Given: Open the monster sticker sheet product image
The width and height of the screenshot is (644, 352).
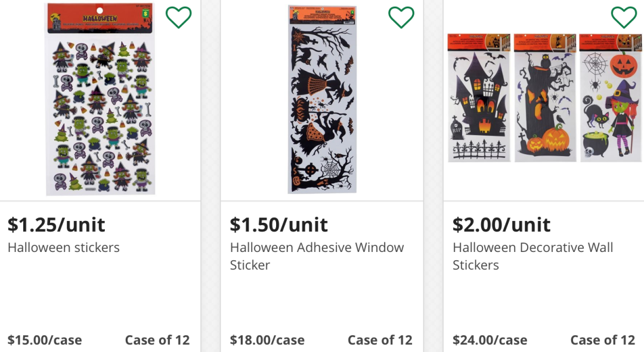Looking at the screenshot, I should [x=100, y=99].
